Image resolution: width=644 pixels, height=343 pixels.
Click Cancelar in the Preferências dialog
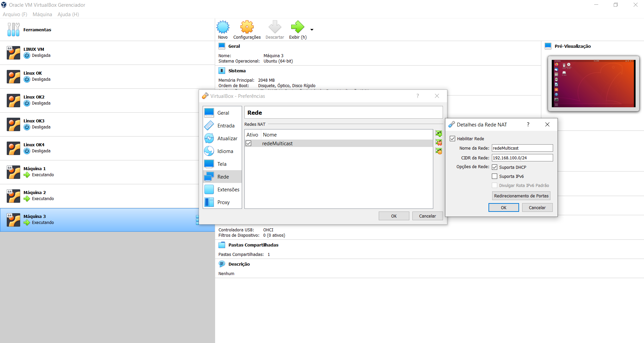point(428,216)
